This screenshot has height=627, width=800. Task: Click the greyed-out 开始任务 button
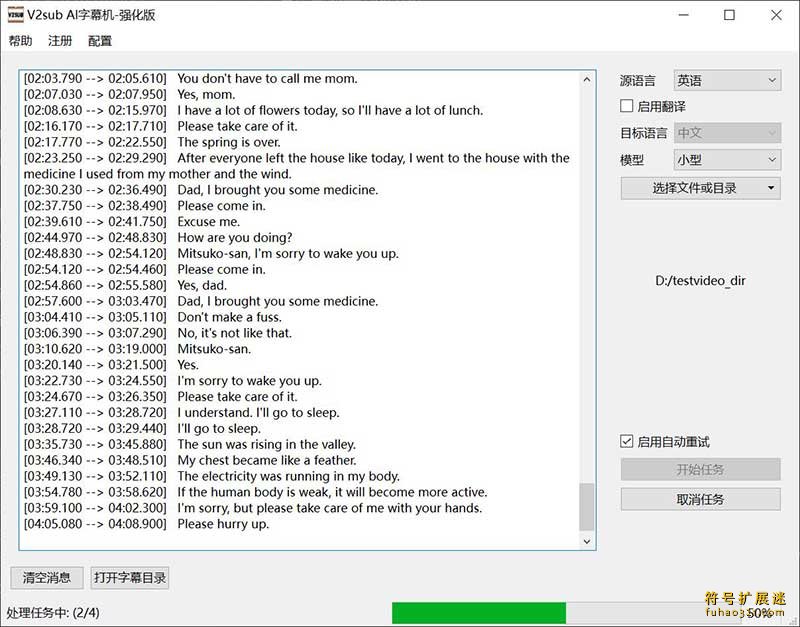tap(701, 469)
